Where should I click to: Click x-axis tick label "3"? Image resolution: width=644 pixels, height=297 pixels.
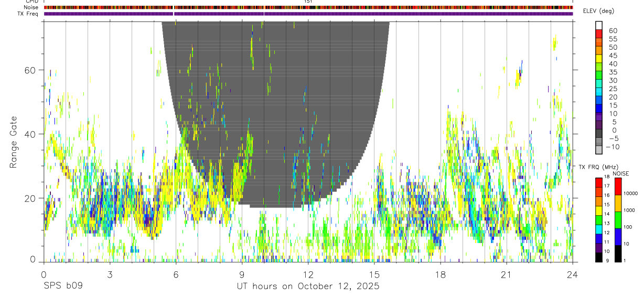(x=110, y=274)
